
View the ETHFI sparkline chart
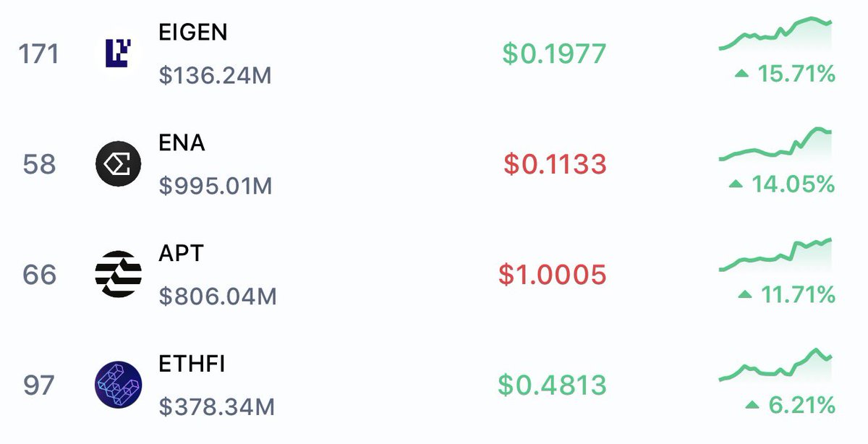pyautogui.click(x=775, y=365)
